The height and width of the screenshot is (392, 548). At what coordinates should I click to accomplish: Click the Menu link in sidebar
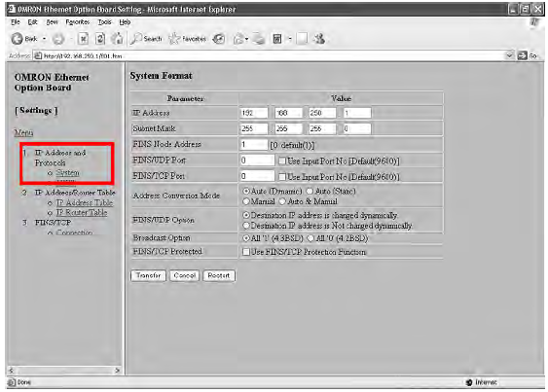click(x=23, y=132)
